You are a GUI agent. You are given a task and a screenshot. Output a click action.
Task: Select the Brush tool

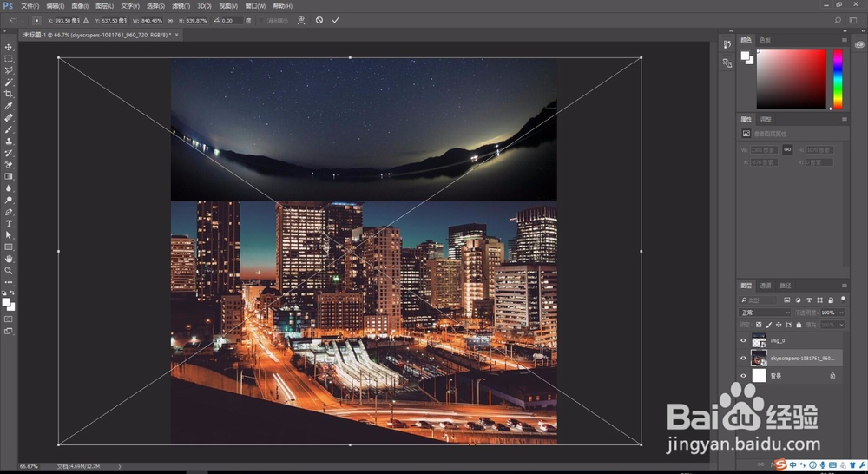click(x=9, y=129)
